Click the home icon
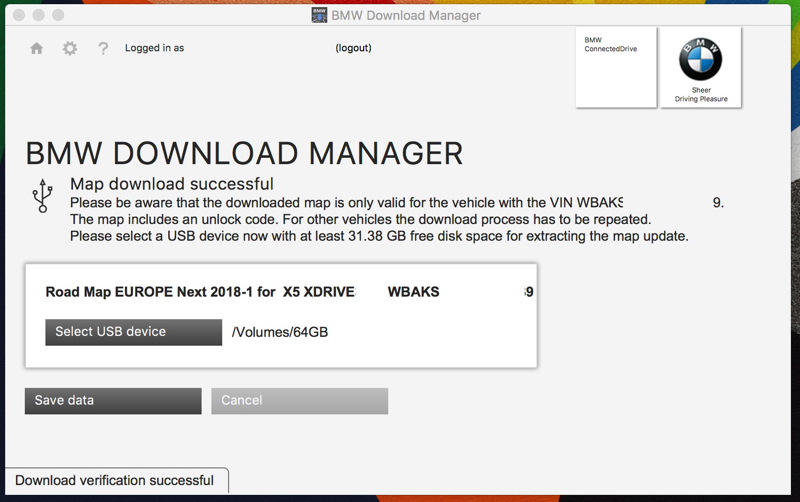This screenshot has width=800, height=502. click(x=37, y=48)
